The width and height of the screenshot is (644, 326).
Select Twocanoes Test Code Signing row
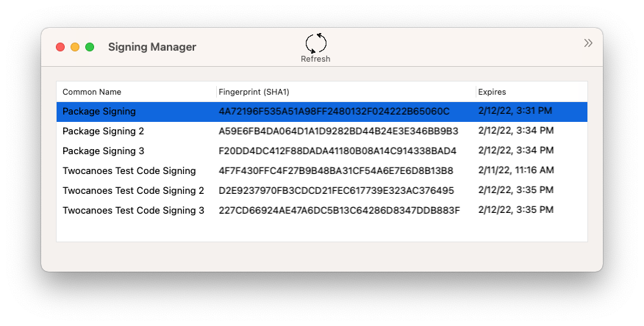(x=321, y=170)
